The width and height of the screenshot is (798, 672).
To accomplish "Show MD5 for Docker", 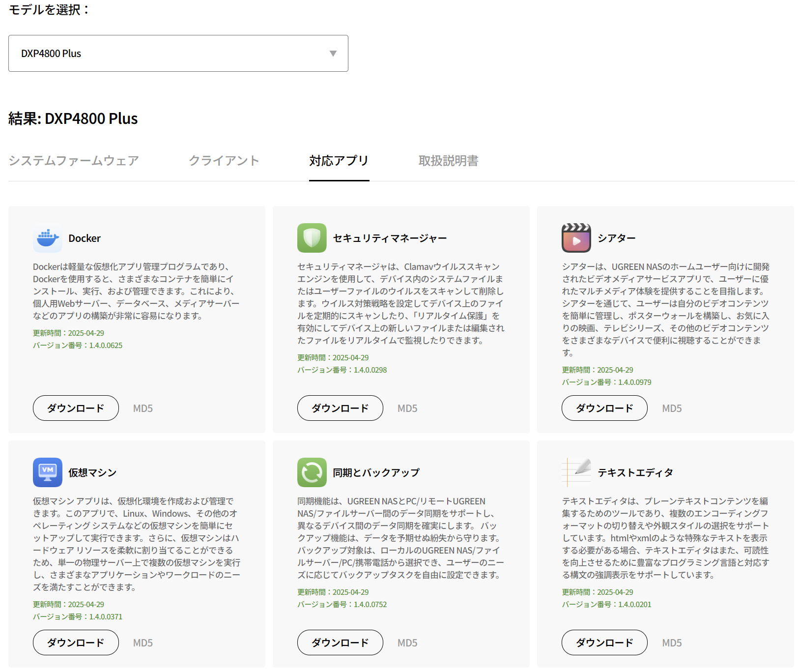I will 143,409.
